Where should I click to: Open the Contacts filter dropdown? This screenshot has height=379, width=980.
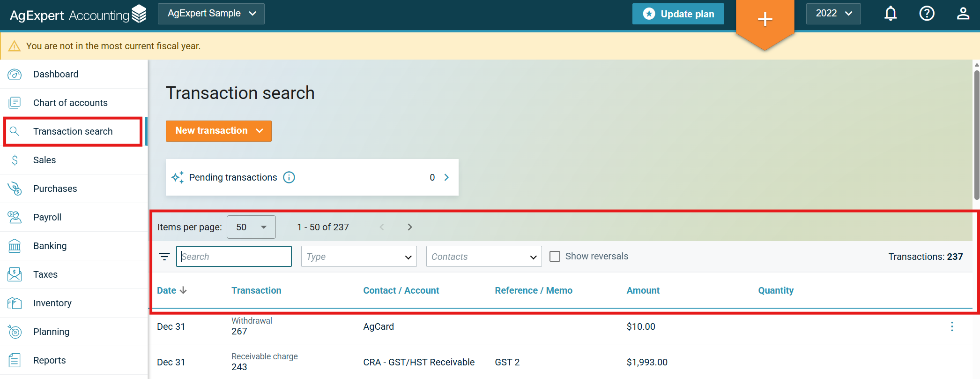coord(484,257)
